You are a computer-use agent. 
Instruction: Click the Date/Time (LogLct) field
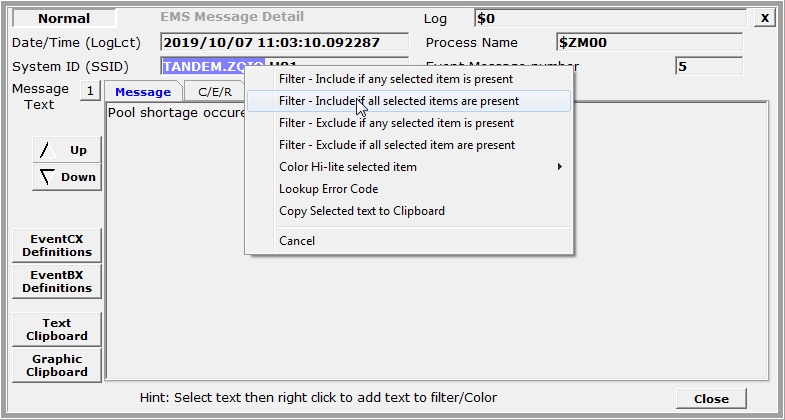point(284,43)
